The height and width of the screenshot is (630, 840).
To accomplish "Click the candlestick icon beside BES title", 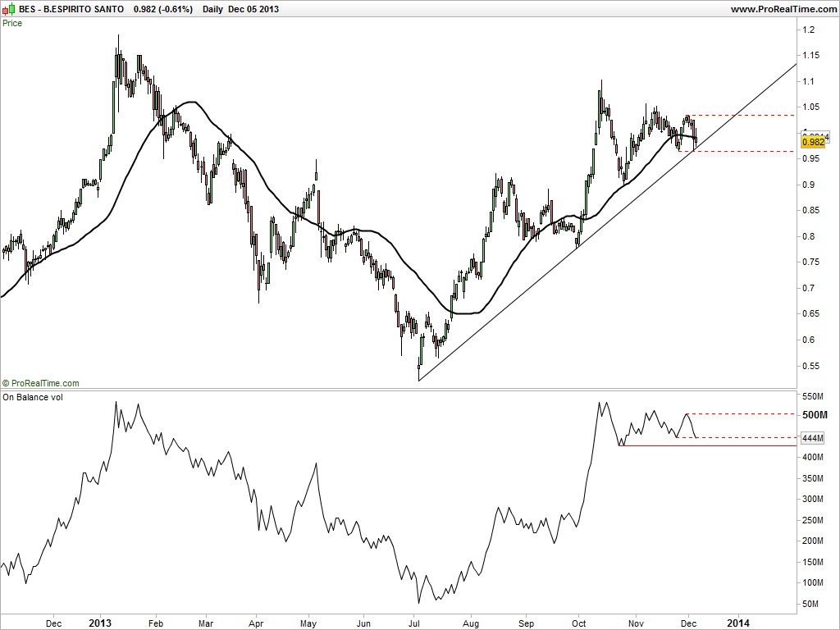I will click(x=8, y=9).
